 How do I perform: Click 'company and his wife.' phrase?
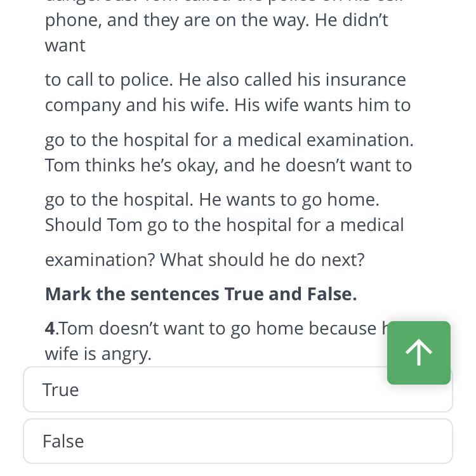pos(136,105)
